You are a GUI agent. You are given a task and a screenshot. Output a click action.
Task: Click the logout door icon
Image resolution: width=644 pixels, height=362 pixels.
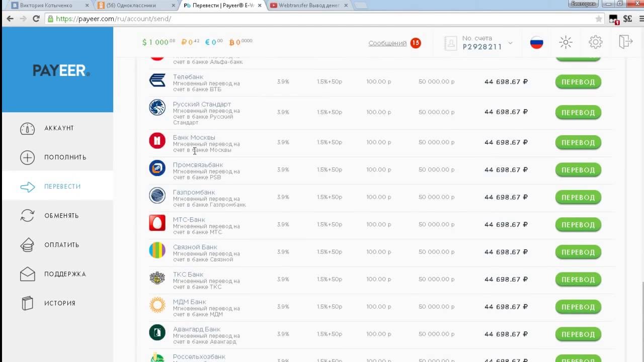pyautogui.click(x=625, y=42)
